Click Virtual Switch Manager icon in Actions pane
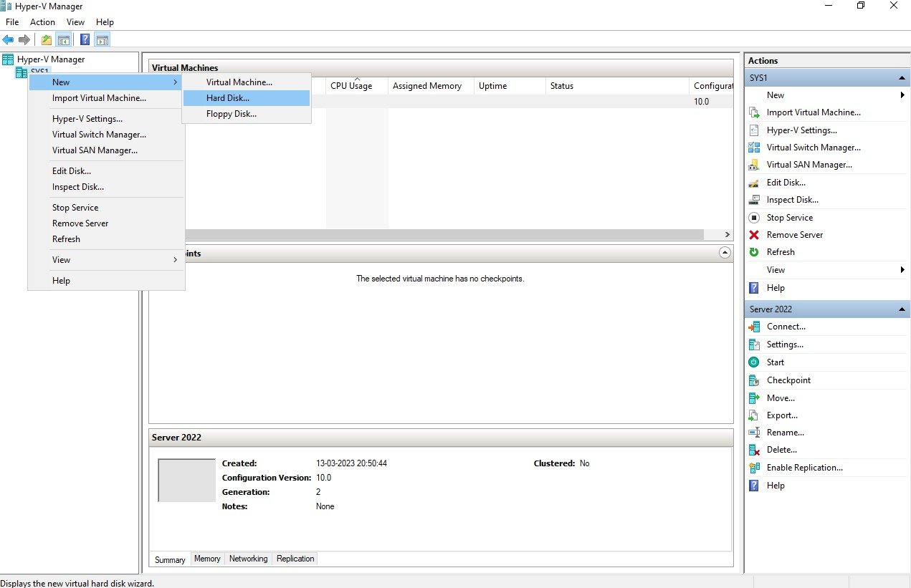Screen dimensions: 911x588 pyautogui.click(x=754, y=148)
